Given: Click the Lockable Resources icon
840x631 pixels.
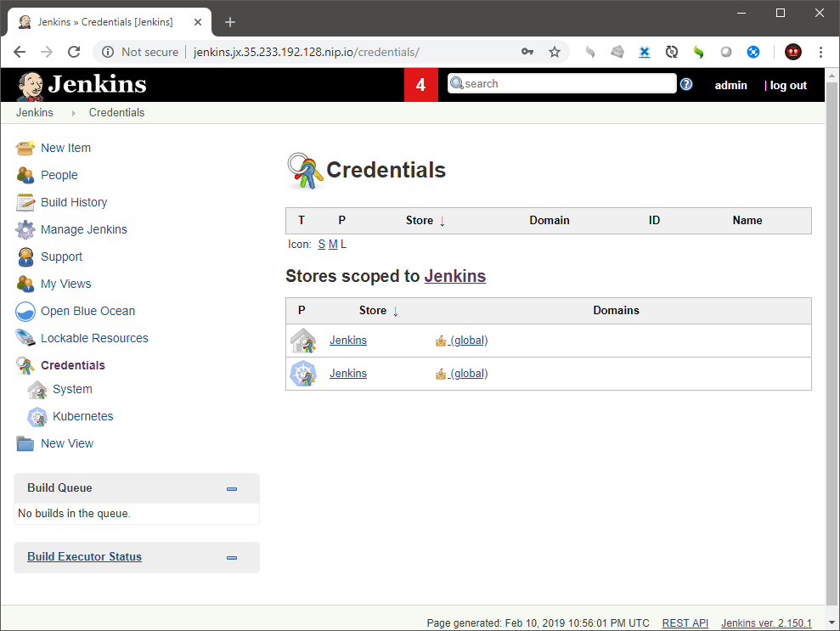Looking at the screenshot, I should (x=25, y=338).
